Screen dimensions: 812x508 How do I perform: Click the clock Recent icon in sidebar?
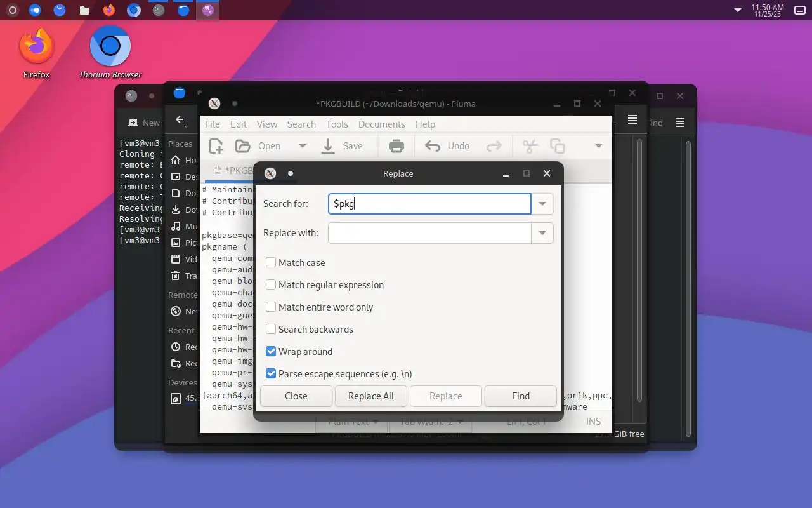click(176, 347)
